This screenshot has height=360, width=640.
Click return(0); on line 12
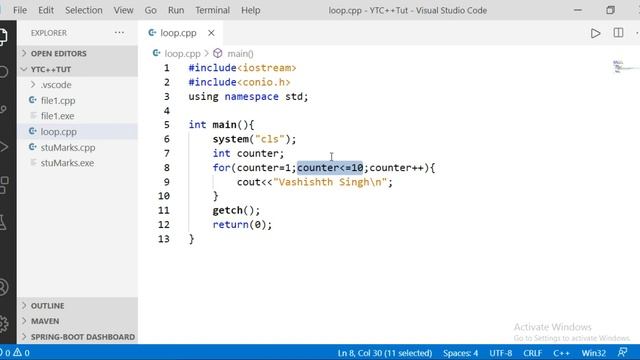[x=242, y=224]
